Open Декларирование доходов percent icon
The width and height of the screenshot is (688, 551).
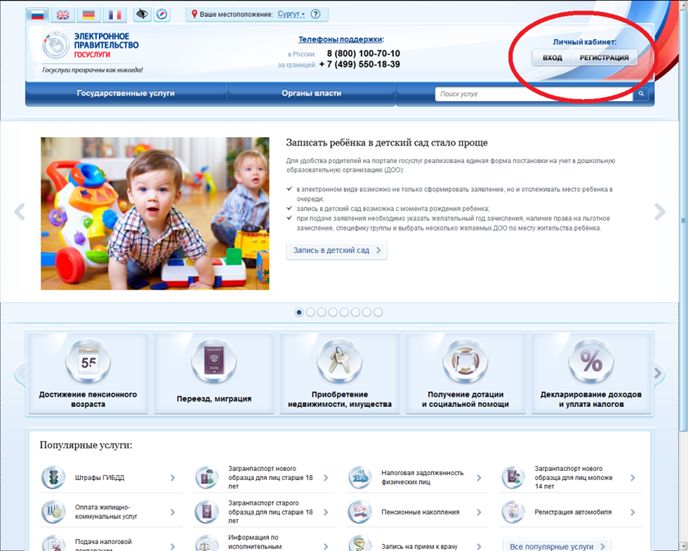(591, 361)
